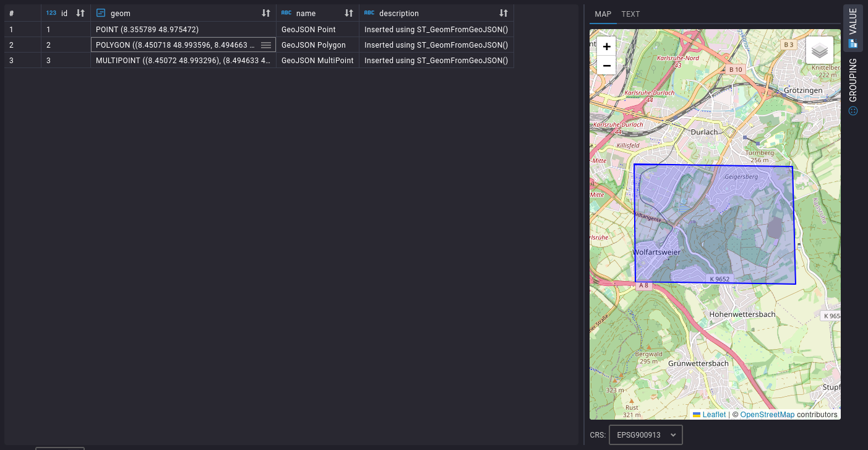Zoom out on the map with the minus button
Image resolution: width=868 pixels, height=450 pixels.
pos(606,66)
